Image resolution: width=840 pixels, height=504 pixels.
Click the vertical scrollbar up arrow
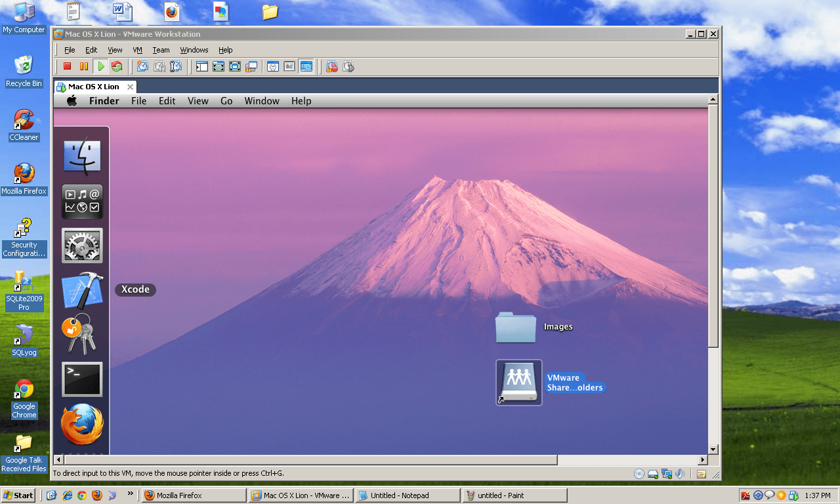pos(713,100)
